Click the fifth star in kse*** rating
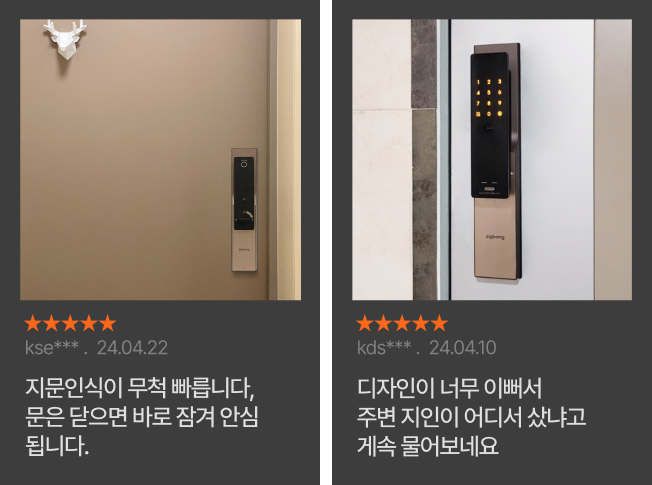The width and height of the screenshot is (652, 485). coord(108,323)
